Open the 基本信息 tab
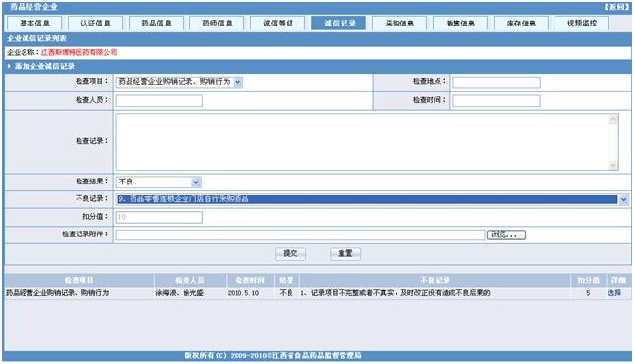 (34, 23)
